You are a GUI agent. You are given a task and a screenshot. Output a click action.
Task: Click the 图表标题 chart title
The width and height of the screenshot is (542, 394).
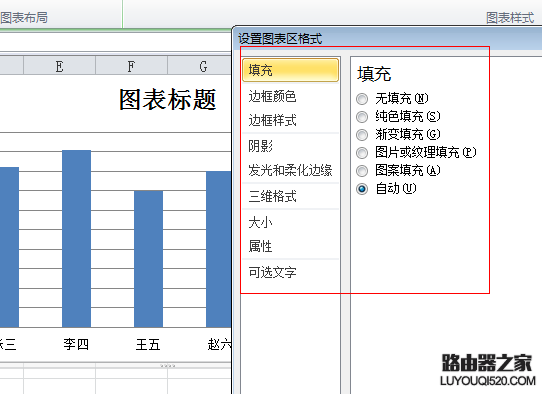coord(168,100)
